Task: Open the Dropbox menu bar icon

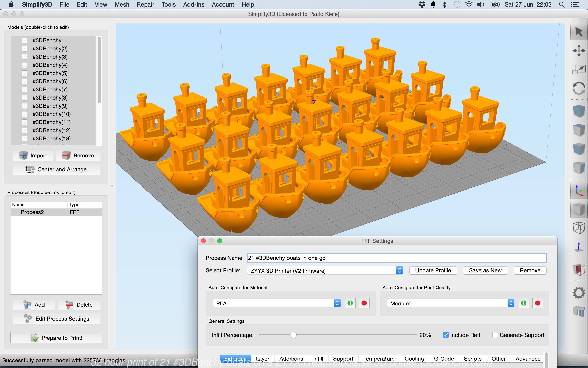Action: tap(422, 5)
